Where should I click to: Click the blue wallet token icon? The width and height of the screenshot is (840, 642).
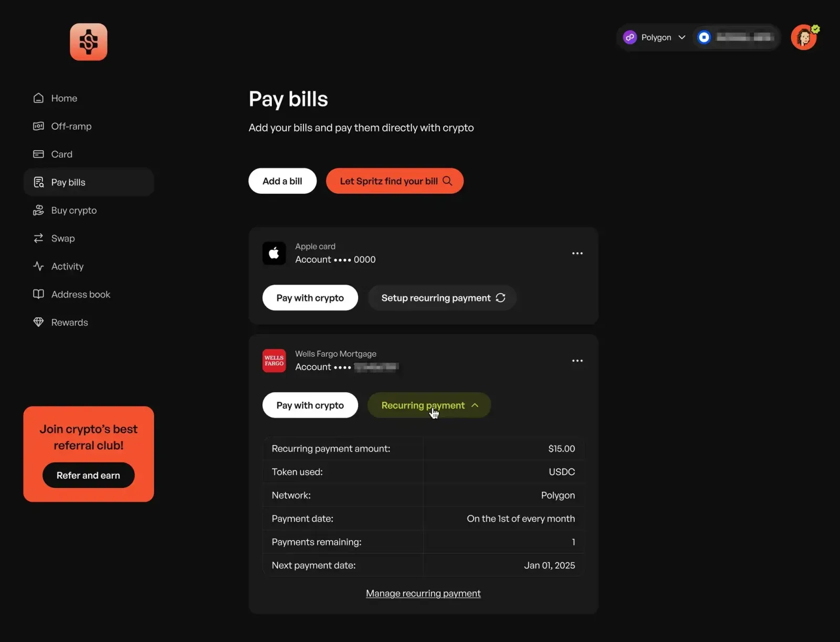[x=704, y=37]
